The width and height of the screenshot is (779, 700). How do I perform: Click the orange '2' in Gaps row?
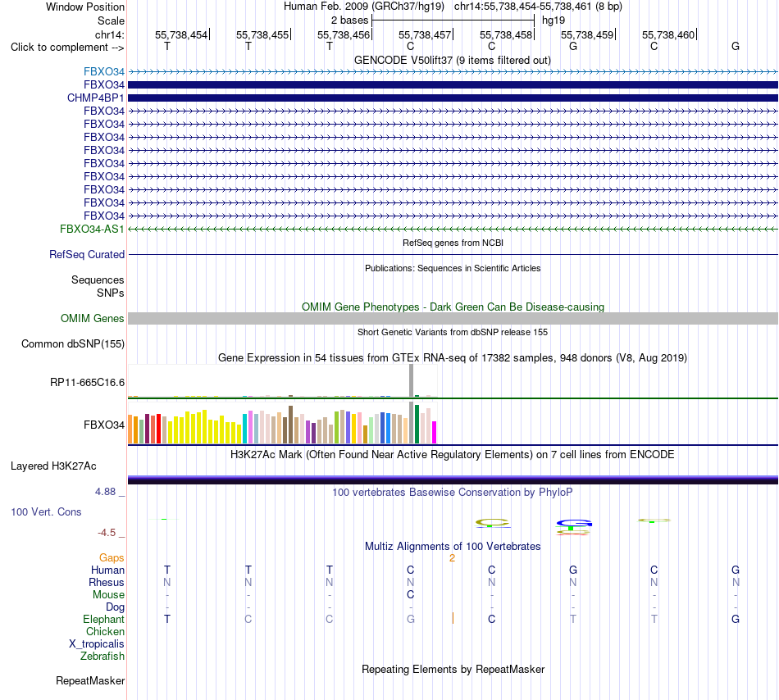click(x=452, y=558)
